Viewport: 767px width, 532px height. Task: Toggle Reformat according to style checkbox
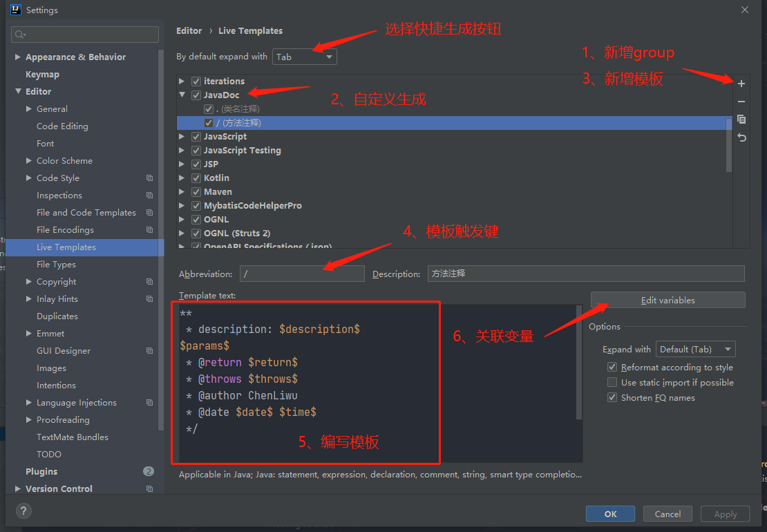[x=612, y=368]
